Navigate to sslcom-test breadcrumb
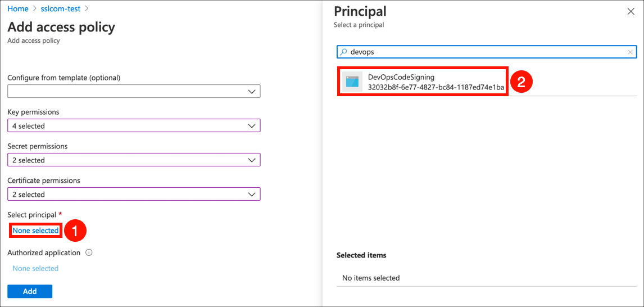Screen dimensions: 644x307 point(61,9)
